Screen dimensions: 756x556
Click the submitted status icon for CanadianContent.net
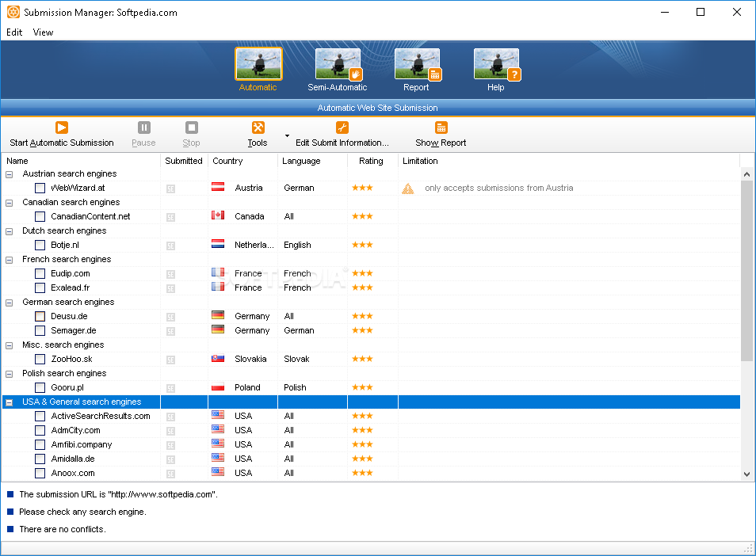[170, 217]
